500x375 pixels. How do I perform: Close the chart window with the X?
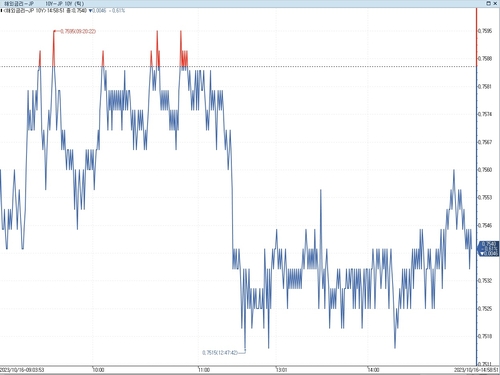(495, 3)
